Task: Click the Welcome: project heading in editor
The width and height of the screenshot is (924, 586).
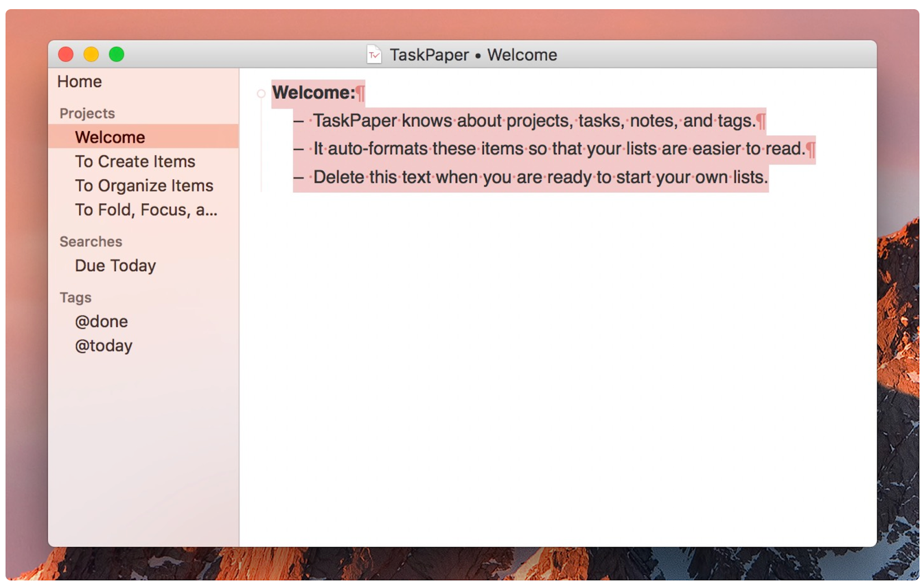Action: pyautogui.click(x=314, y=92)
